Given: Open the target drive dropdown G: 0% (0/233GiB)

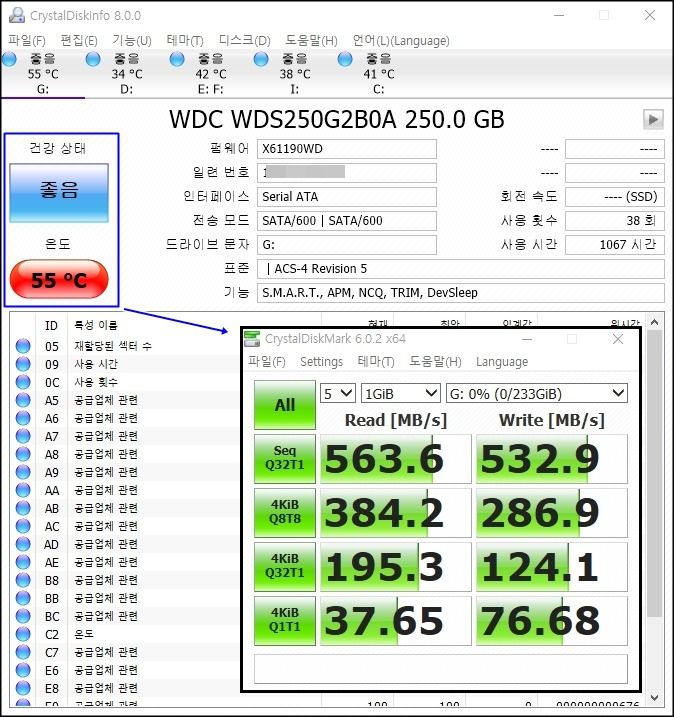Looking at the screenshot, I should (537, 393).
